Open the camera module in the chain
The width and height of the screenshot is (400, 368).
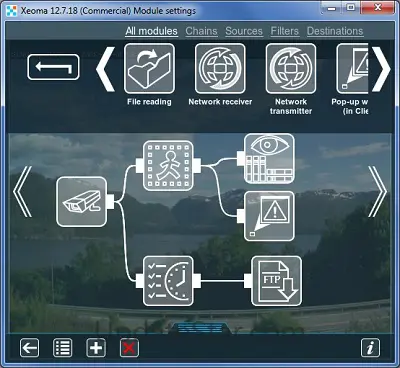(x=81, y=202)
